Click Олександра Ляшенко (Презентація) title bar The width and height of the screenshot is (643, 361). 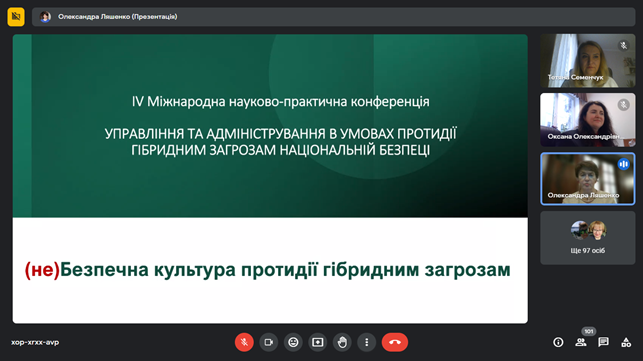point(333,17)
